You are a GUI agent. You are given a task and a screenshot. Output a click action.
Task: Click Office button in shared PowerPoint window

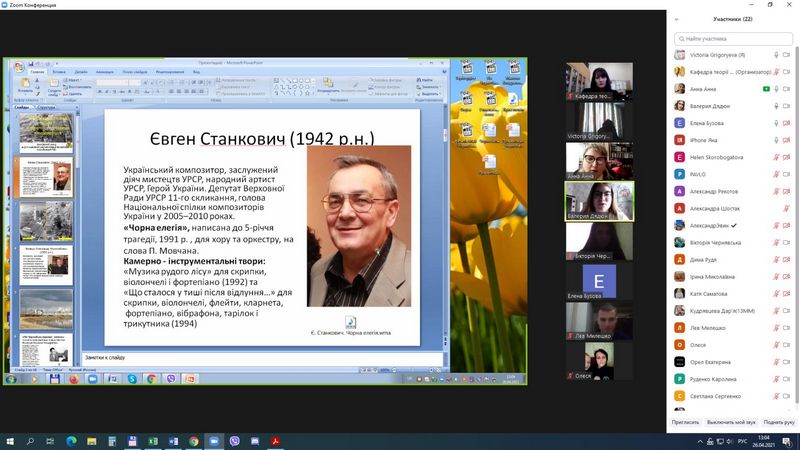(19, 67)
